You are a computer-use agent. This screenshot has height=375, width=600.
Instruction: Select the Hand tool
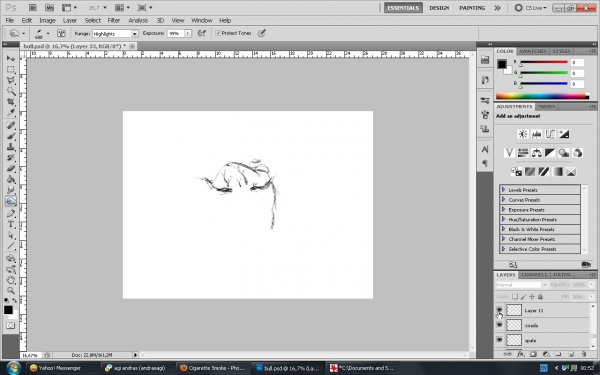pos(11,280)
